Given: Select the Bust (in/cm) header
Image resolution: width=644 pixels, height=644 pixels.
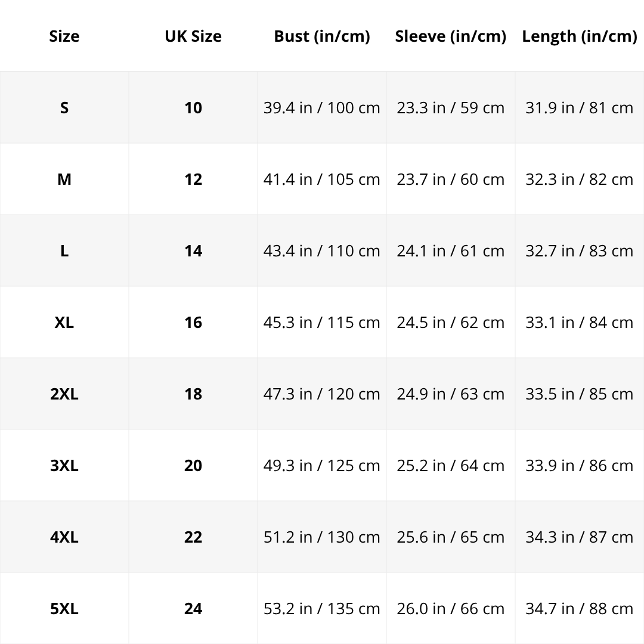Looking at the screenshot, I should click(322, 36).
